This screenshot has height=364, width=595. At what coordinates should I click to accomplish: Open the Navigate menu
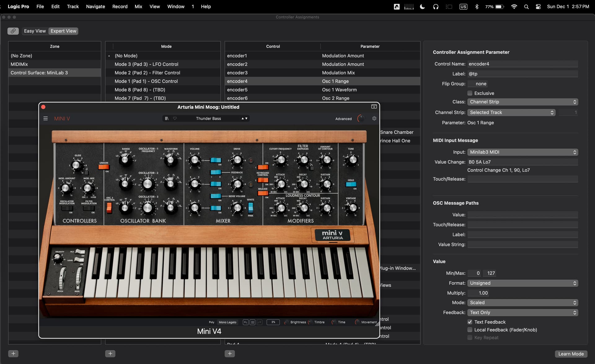tap(95, 6)
